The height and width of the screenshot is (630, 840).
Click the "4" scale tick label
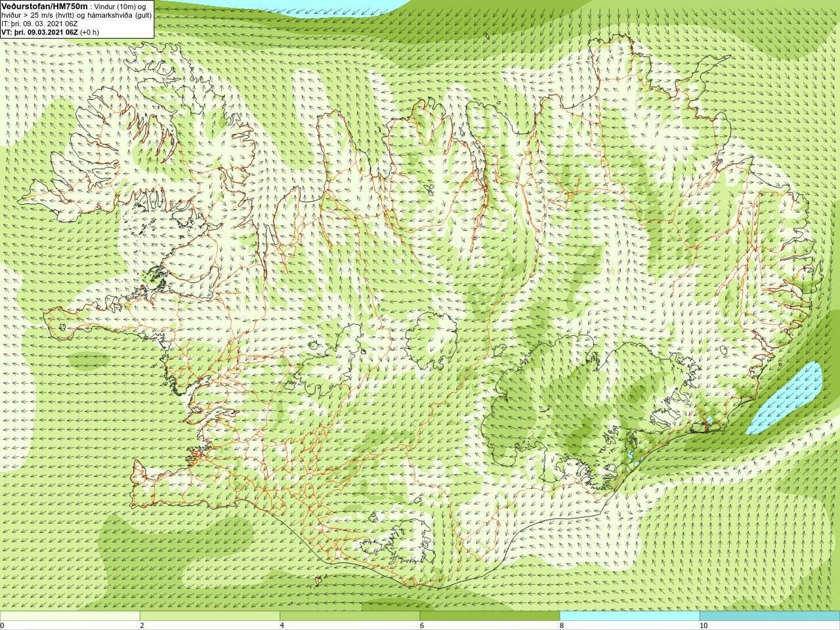click(282, 625)
